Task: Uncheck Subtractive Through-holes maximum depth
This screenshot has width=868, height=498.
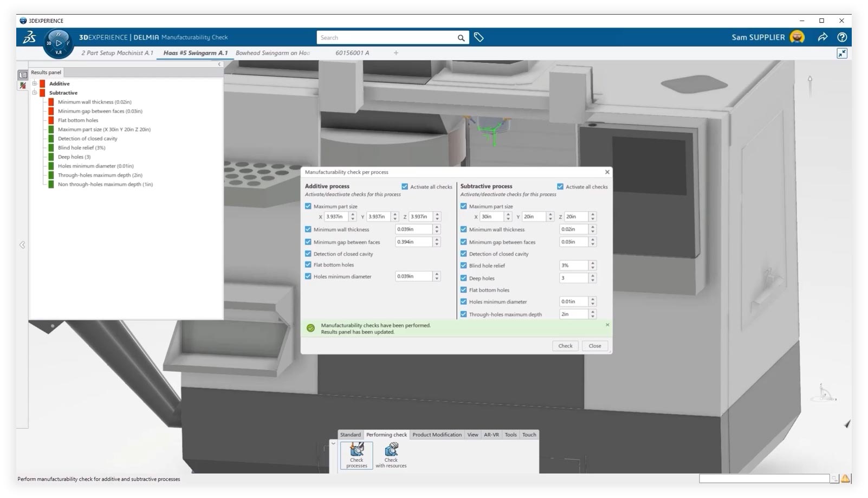Action: 464,314
